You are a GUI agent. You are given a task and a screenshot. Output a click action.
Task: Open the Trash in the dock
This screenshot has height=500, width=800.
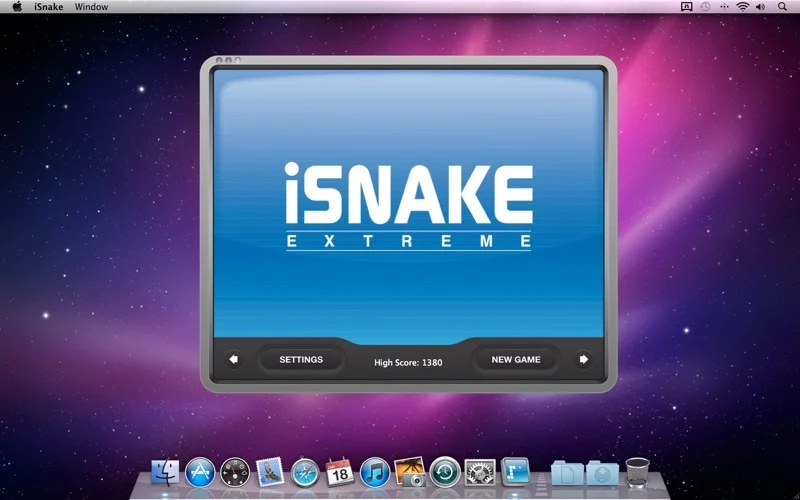tap(638, 472)
